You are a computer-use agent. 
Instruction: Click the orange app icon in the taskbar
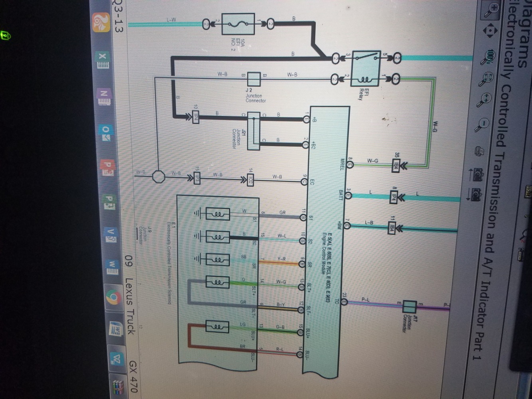[x=101, y=22]
